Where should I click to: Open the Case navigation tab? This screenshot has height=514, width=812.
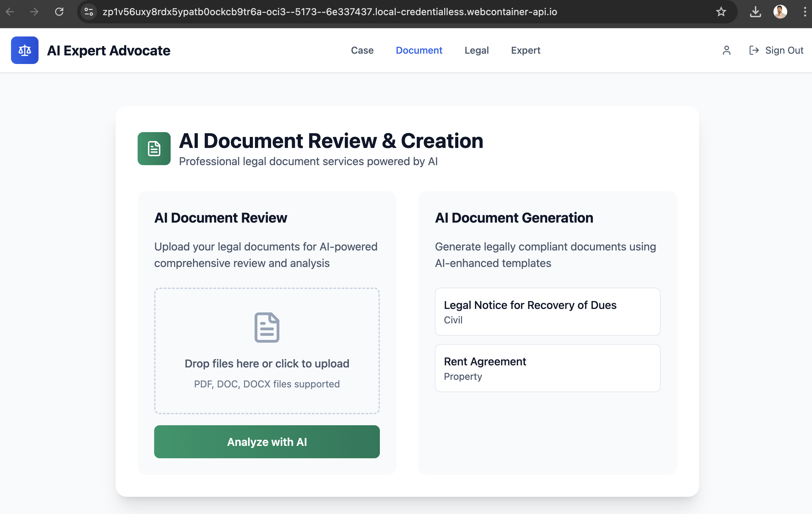click(362, 50)
